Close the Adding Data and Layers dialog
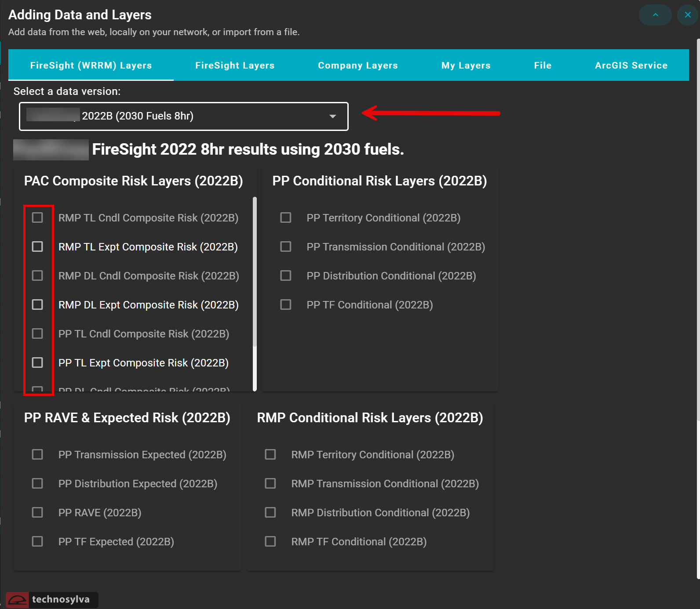The image size is (700, 609). tap(688, 15)
